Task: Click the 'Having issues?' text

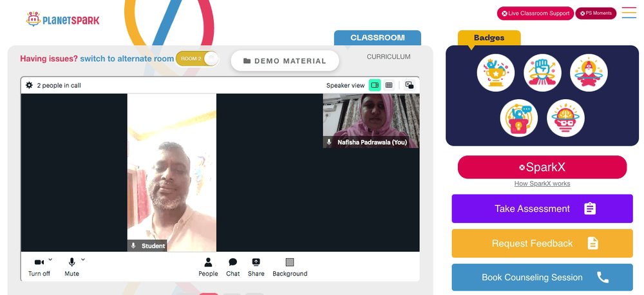Action: (49, 59)
